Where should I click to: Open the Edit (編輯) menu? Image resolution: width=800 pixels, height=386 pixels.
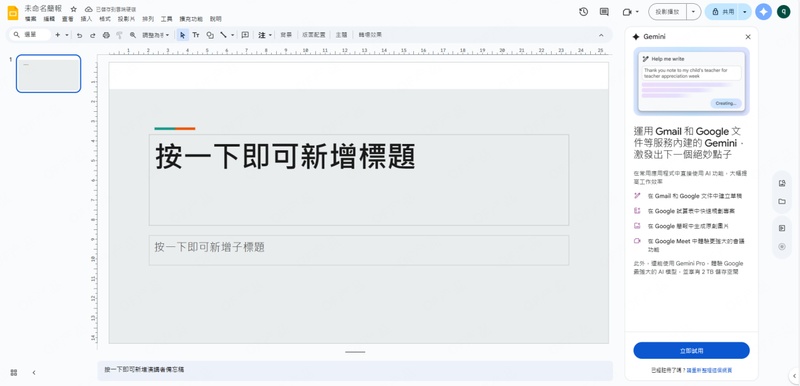click(x=49, y=19)
